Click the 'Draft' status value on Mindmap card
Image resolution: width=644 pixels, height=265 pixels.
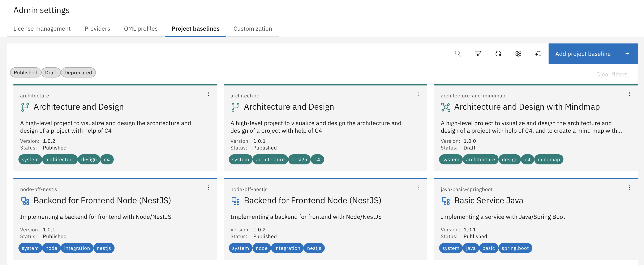[469, 148]
